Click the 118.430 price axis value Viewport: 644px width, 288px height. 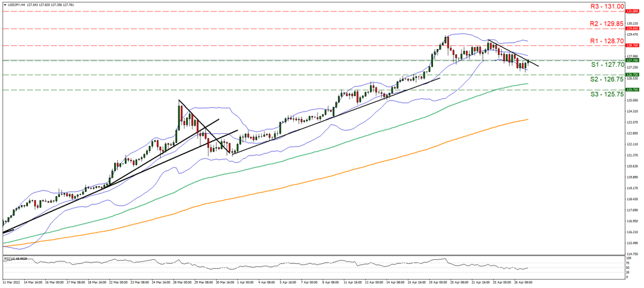632,199
